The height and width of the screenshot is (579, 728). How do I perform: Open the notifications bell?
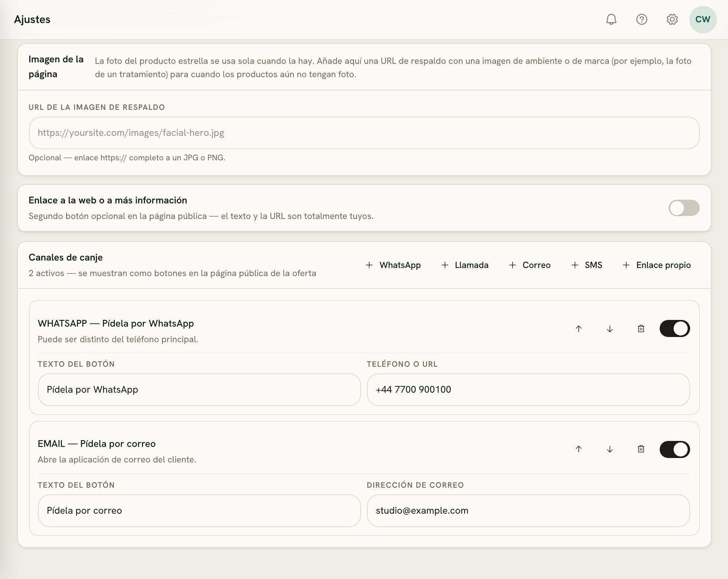coord(611,19)
